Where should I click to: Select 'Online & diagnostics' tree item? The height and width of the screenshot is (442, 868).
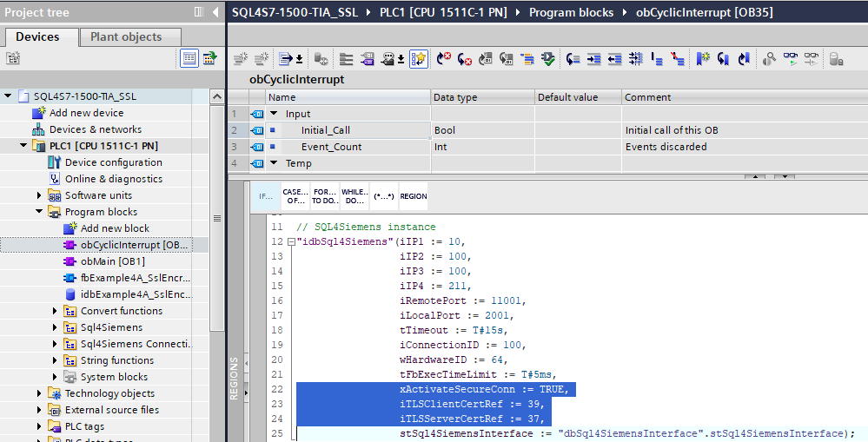point(114,179)
